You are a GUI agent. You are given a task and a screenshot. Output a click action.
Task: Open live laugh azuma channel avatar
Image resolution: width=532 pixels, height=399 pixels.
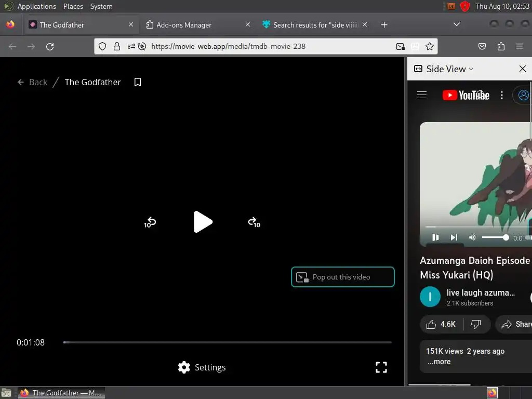pos(430,297)
